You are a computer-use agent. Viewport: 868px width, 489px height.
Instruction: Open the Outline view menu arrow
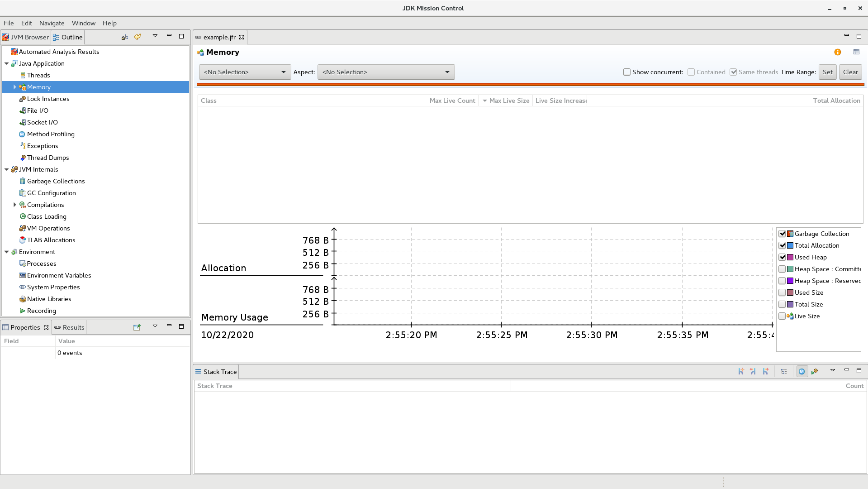pos(155,36)
